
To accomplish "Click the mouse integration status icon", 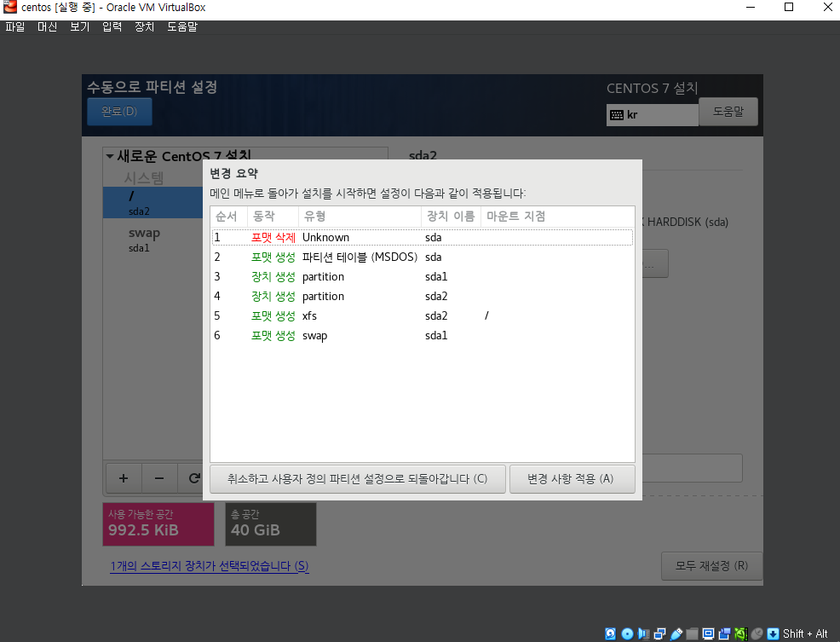I will tap(757, 633).
